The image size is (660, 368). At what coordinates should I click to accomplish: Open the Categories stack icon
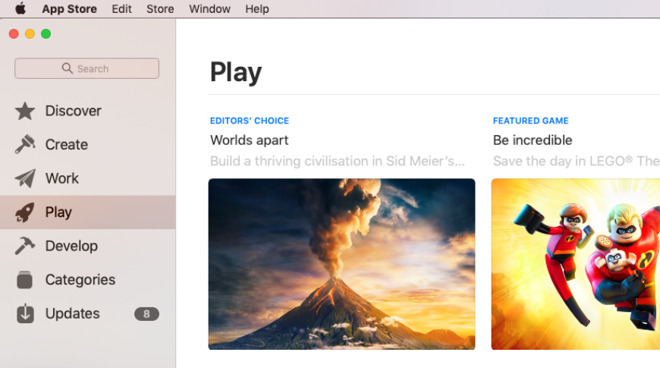[x=25, y=280]
